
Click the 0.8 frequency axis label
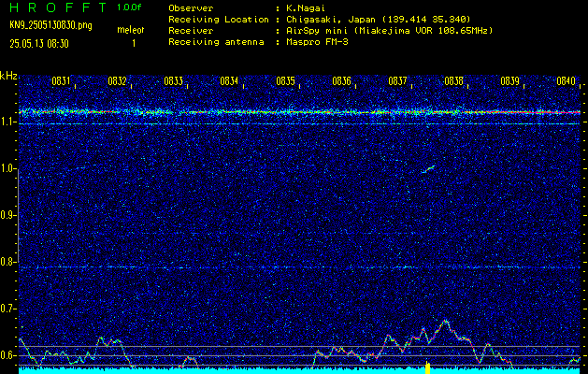(8, 262)
